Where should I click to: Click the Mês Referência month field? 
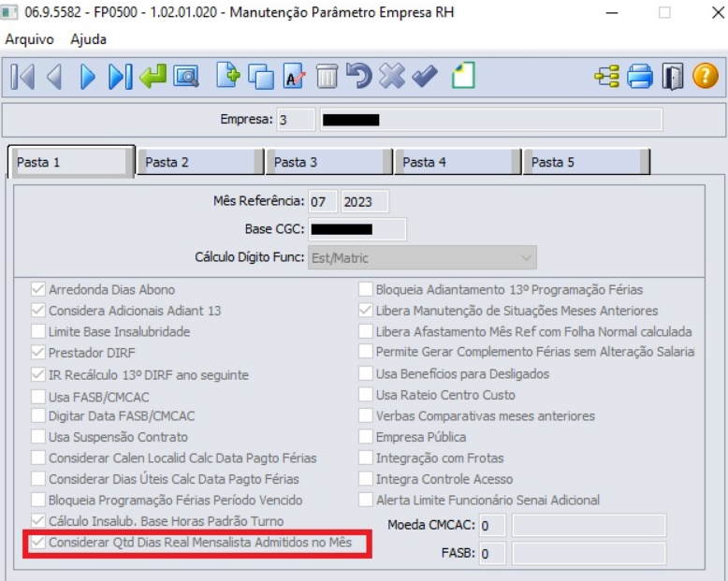click(322, 201)
